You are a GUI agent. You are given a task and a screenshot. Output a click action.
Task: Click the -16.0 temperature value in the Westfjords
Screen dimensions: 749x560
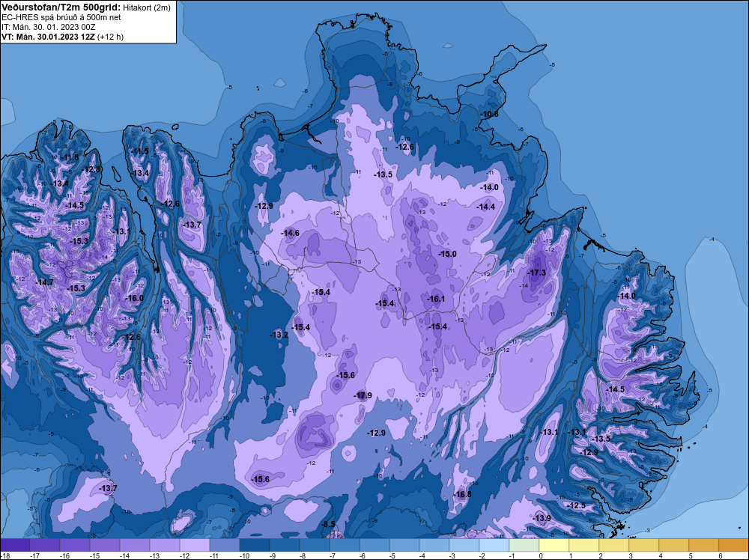pos(134,298)
